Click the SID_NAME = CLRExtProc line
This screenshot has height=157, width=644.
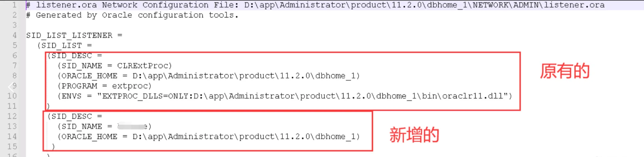click(x=115, y=66)
